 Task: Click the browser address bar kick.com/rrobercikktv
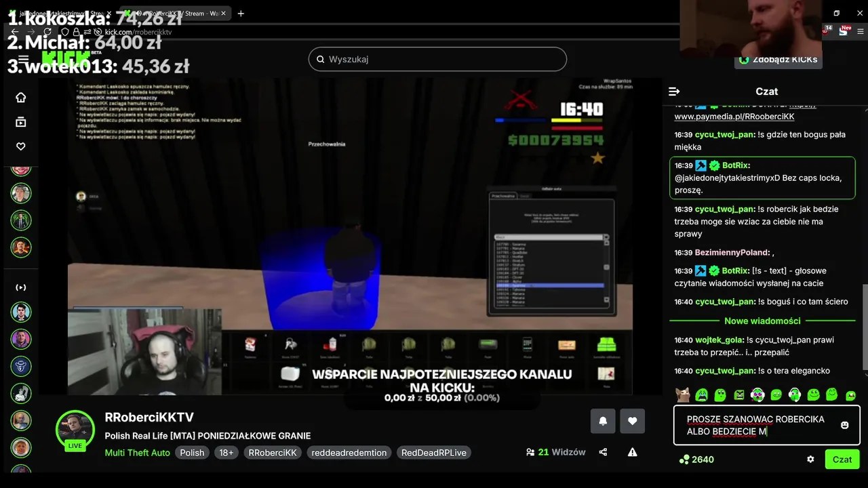138,32
